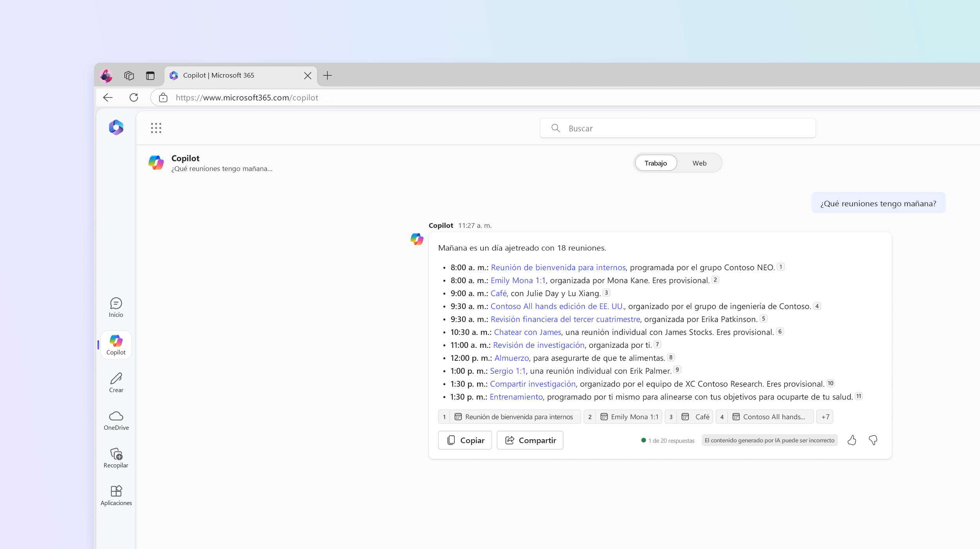Open Inicio in the sidebar
This screenshot has height=549, width=980.
(116, 307)
